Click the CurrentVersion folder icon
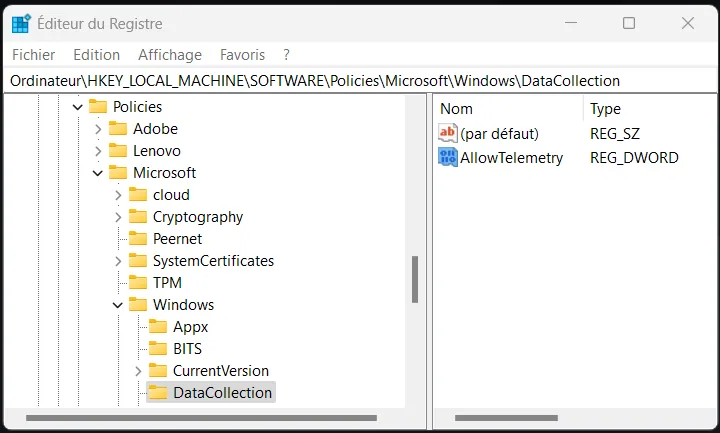 pyautogui.click(x=158, y=371)
